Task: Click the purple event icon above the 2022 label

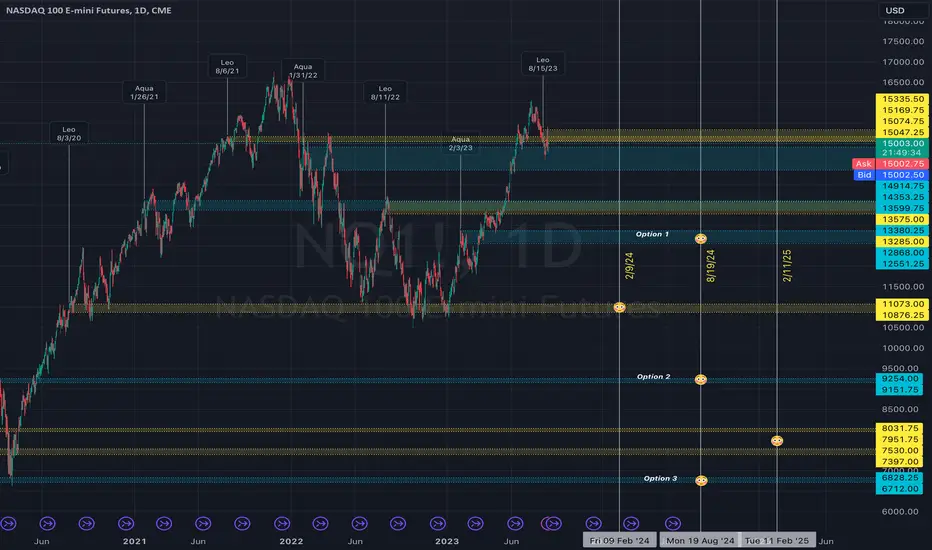Action: click(x=282, y=523)
